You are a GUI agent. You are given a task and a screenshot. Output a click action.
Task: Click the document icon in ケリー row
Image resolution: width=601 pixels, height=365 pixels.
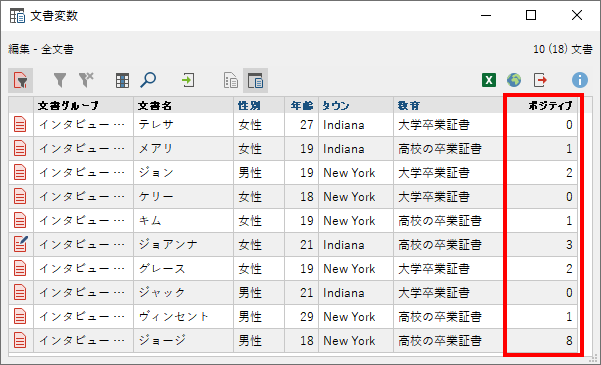click(20, 196)
